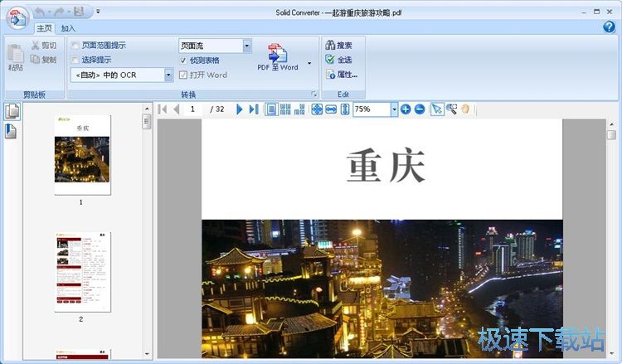Image resolution: width=622 pixels, height=364 pixels.
Task: Select the page 2 thumbnail
Action: click(81, 271)
